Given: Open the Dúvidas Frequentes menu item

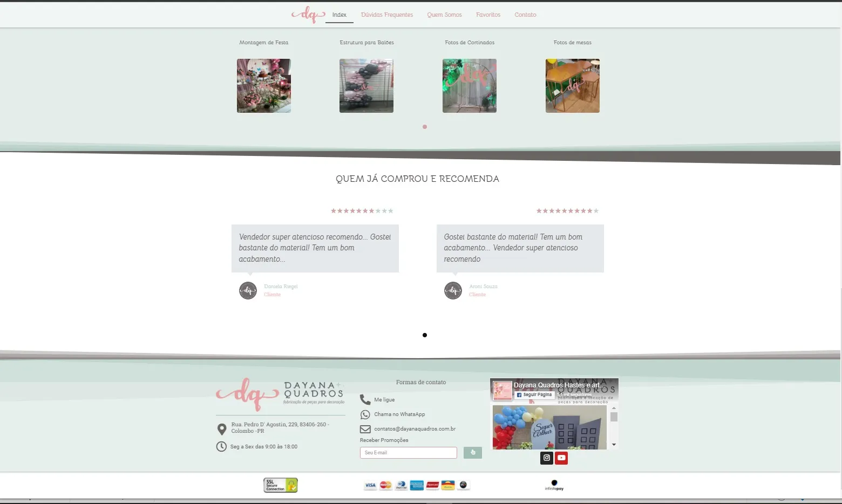Looking at the screenshot, I should coord(387,15).
